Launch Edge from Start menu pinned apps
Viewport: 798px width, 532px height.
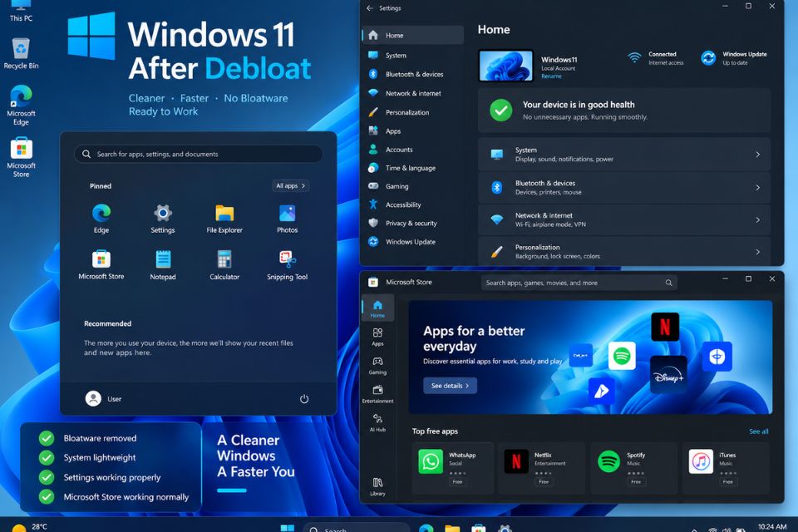(101, 219)
